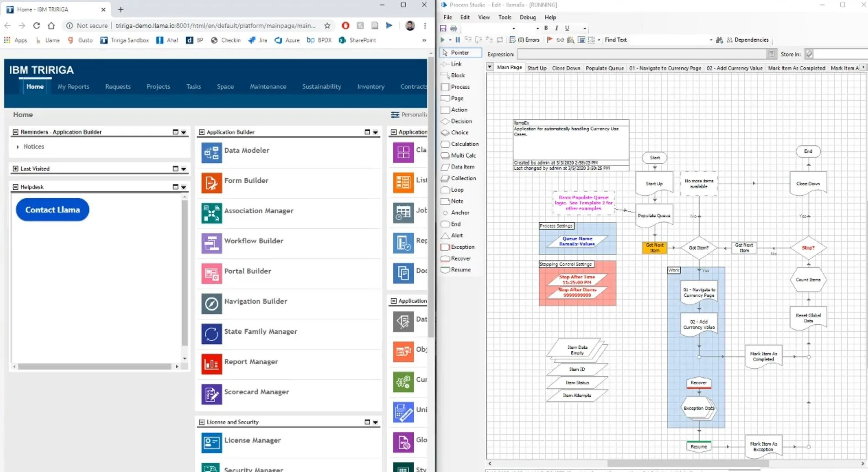868x472 pixels.
Task: Bookmark this page with the star icon
Action: (327, 26)
